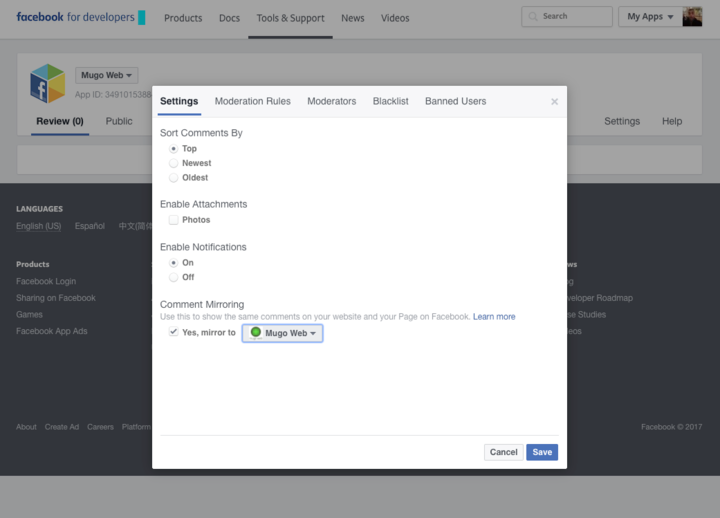Select Español language
The width and height of the screenshot is (720, 518).
pos(90,226)
